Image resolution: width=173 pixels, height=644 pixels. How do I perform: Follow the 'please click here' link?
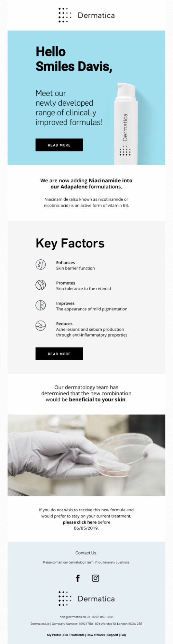coord(80,522)
